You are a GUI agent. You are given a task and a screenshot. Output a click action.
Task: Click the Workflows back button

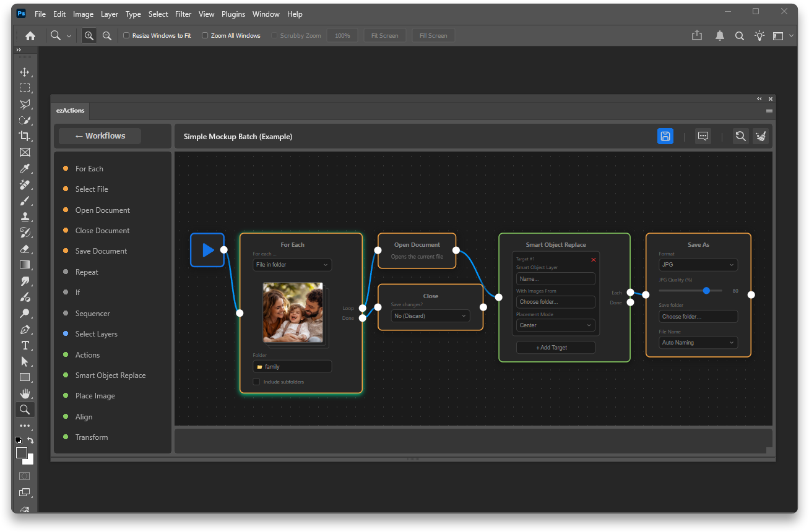99,135
